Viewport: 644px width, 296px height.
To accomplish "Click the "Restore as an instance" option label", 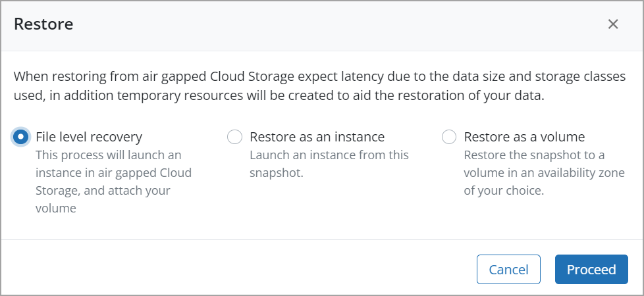I will 317,137.
